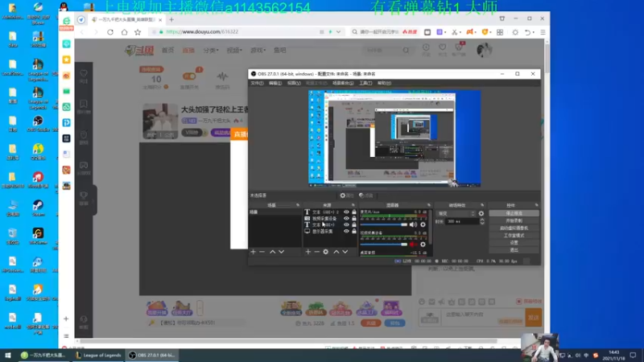Move the source down in OBS Sources toolbar

[345, 252]
